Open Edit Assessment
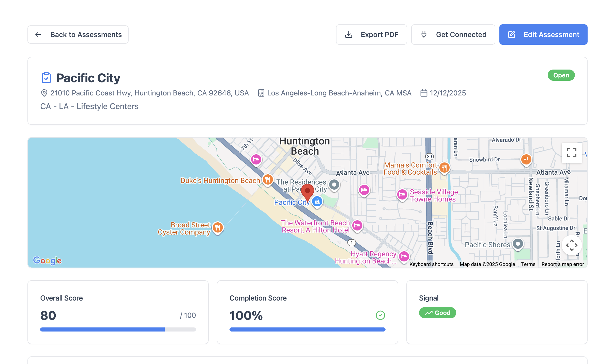613x364 pixels. 543,35
